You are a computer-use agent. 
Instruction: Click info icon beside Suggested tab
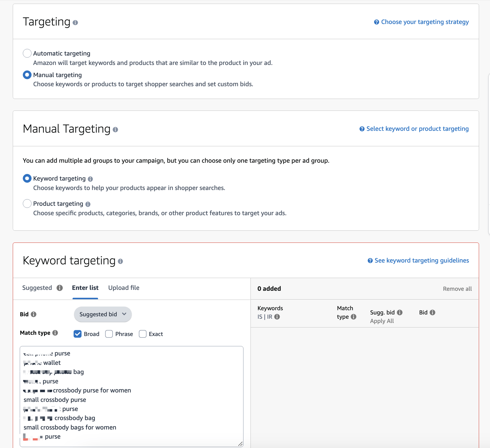pyautogui.click(x=60, y=288)
